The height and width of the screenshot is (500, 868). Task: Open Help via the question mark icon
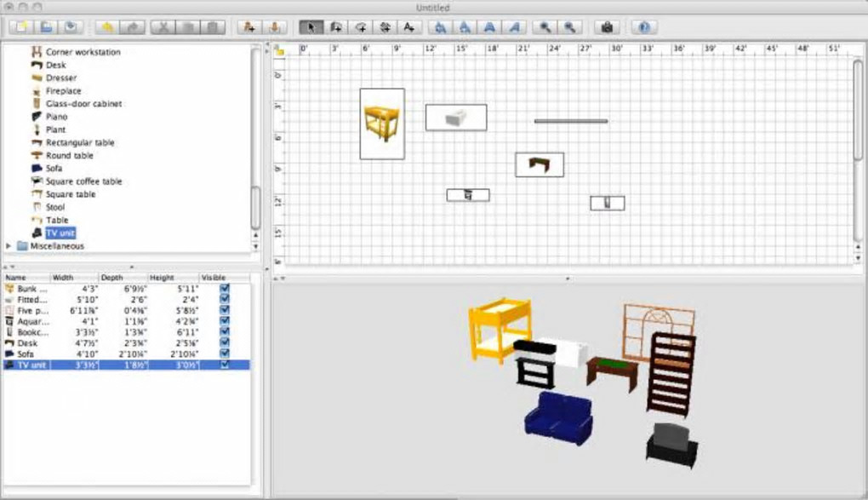pyautogui.click(x=644, y=27)
